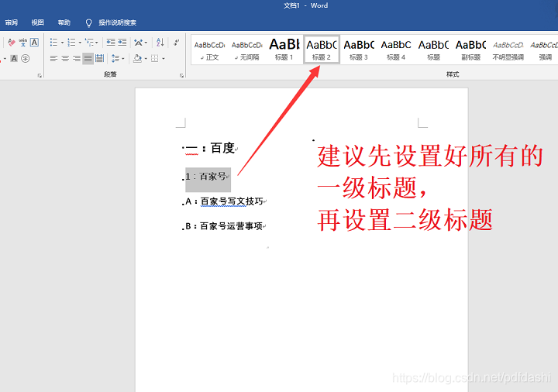Open the line spacing dropdown arrow
558x392 pixels.
point(123,58)
